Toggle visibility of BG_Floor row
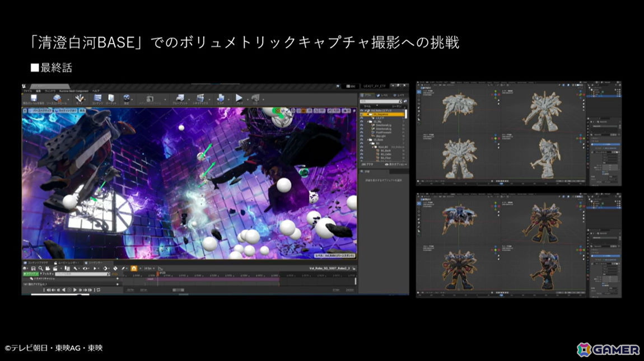644x361 pixels. click(362, 158)
